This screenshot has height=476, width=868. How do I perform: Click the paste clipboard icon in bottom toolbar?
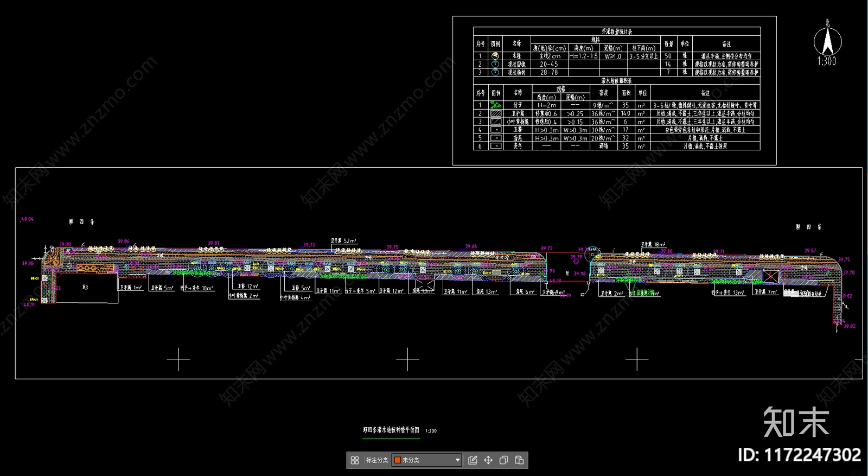[x=519, y=460]
